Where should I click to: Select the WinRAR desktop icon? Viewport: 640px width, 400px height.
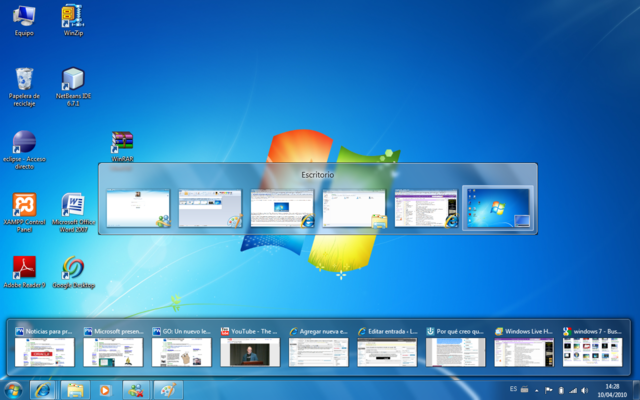pyautogui.click(x=122, y=147)
